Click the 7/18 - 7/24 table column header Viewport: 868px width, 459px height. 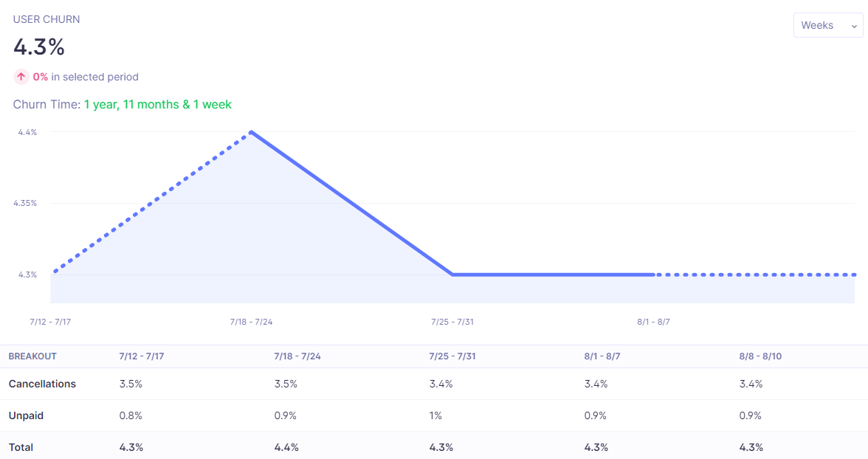point(297,356)
